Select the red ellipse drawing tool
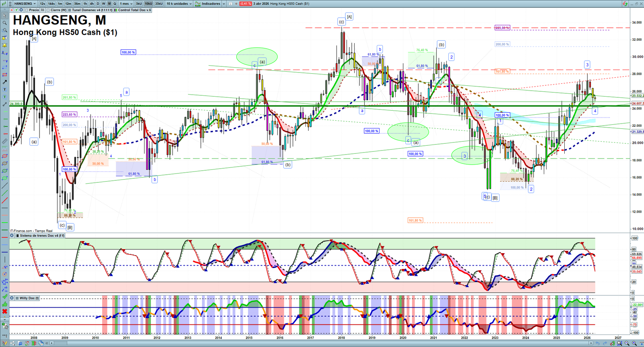 tap(4, 156)
